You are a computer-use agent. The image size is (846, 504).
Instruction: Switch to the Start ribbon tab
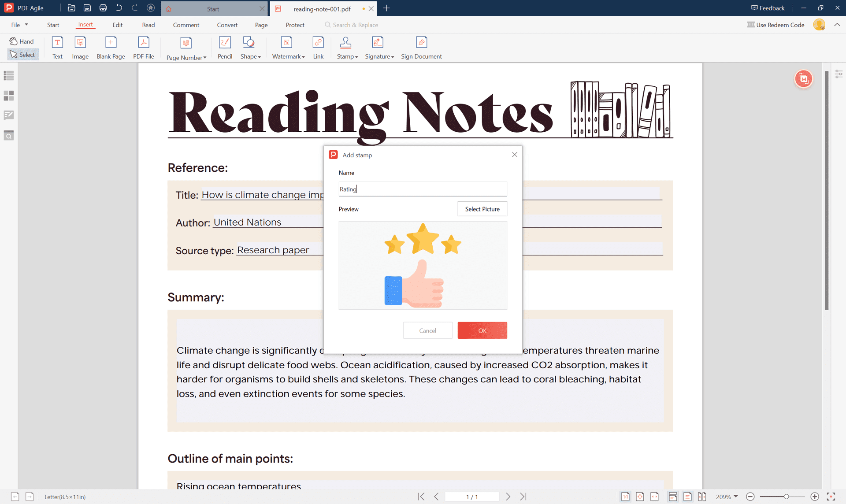[53, 25]
